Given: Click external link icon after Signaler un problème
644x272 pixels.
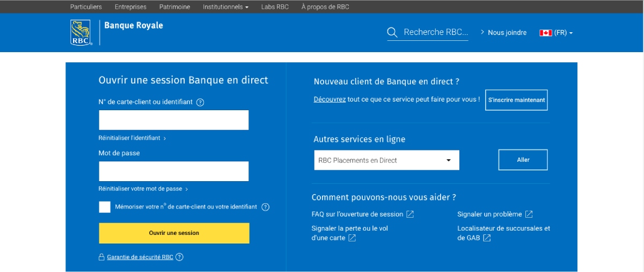Looking at the screenshot, I should (529, 214).
